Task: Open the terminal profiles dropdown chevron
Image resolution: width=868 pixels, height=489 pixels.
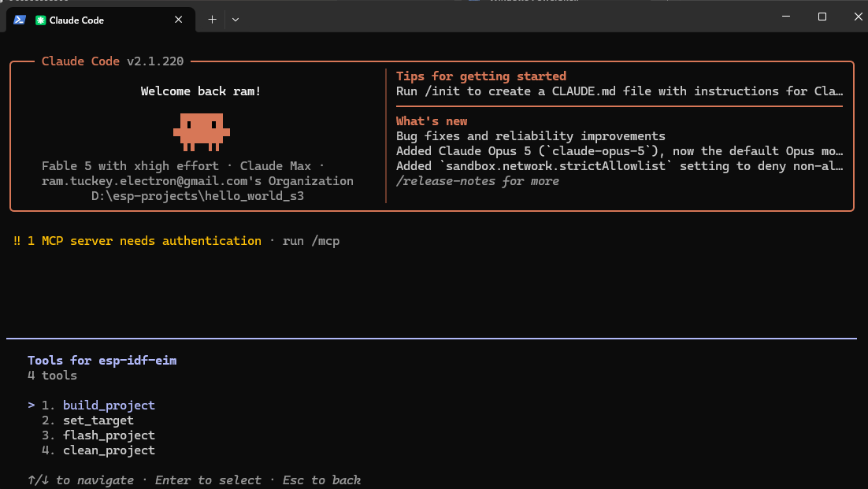Action: click(x=236, y=20)
